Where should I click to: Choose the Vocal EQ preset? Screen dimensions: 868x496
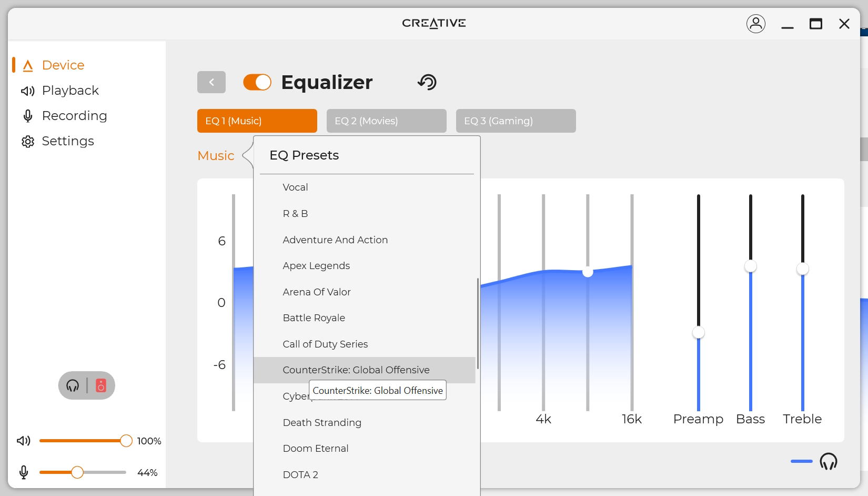point(295,187)
